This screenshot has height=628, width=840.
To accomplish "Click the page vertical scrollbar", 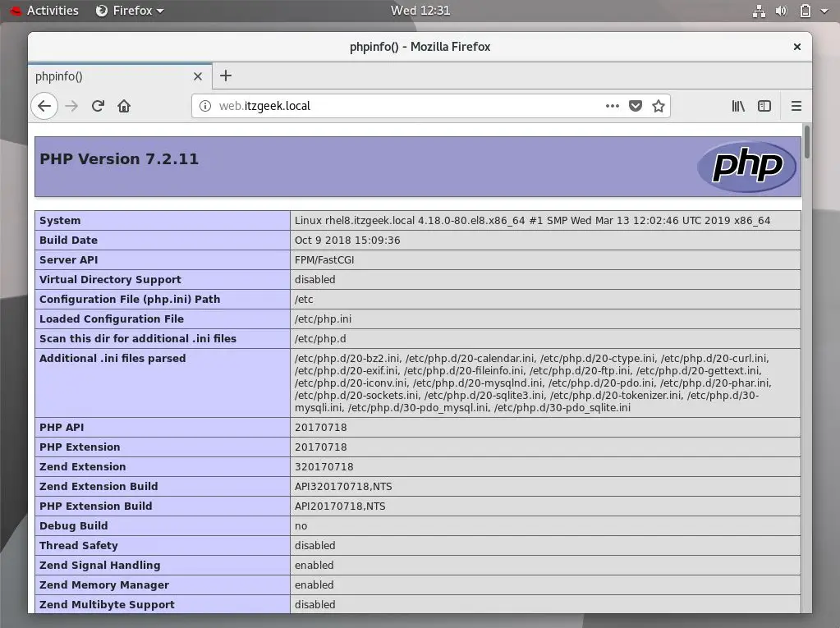I will [806, 141].
